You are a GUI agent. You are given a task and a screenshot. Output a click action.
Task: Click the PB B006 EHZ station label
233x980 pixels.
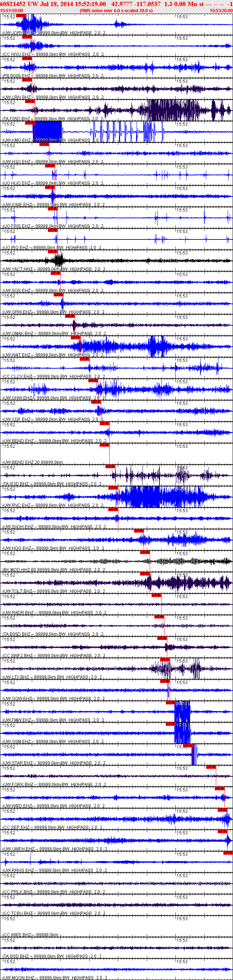pos(53,76)
